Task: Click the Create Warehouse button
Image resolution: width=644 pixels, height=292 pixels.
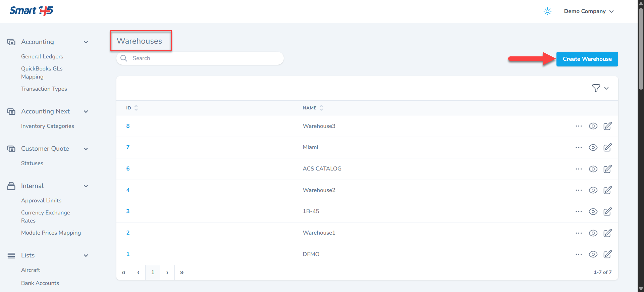Action: [587, 59]
